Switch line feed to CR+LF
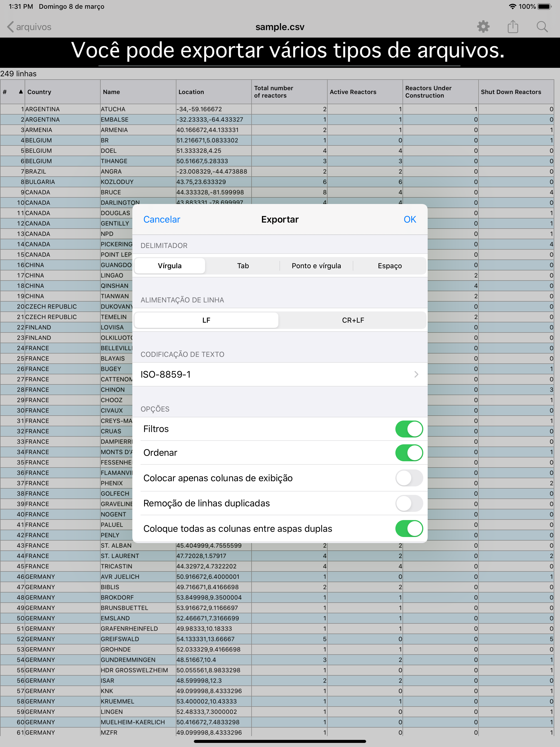Image resolution: width=560 pixels, height=747 pixels. [x=353, y=320]
